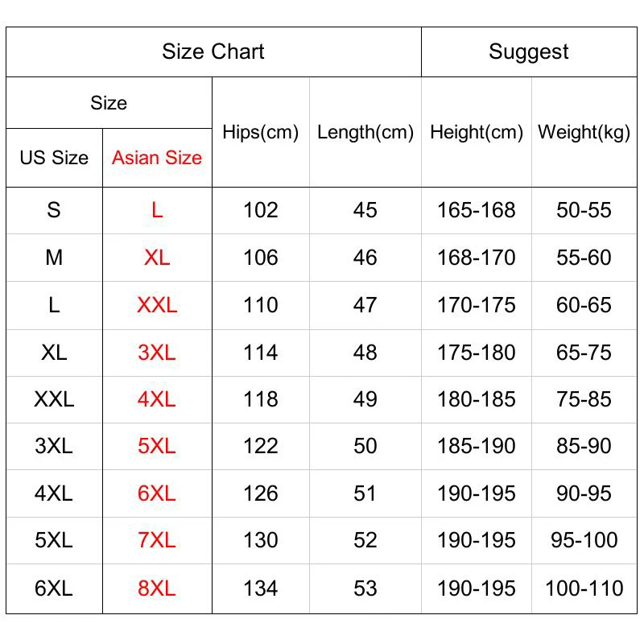This screenshot has width=644, height=644.
Task: Select US size S cell
Action: click(x=54, y=210)
